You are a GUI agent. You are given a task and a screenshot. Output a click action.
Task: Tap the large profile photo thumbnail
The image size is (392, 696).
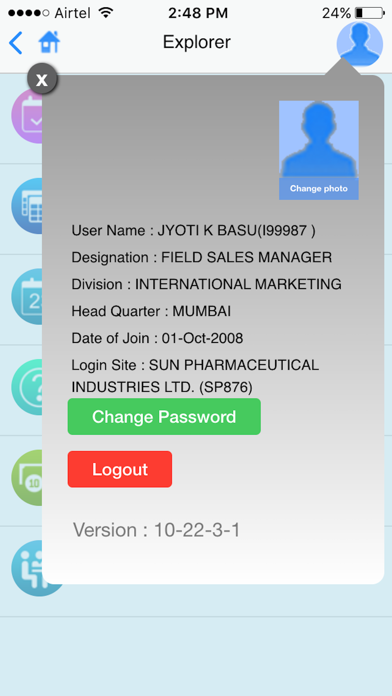318,139
